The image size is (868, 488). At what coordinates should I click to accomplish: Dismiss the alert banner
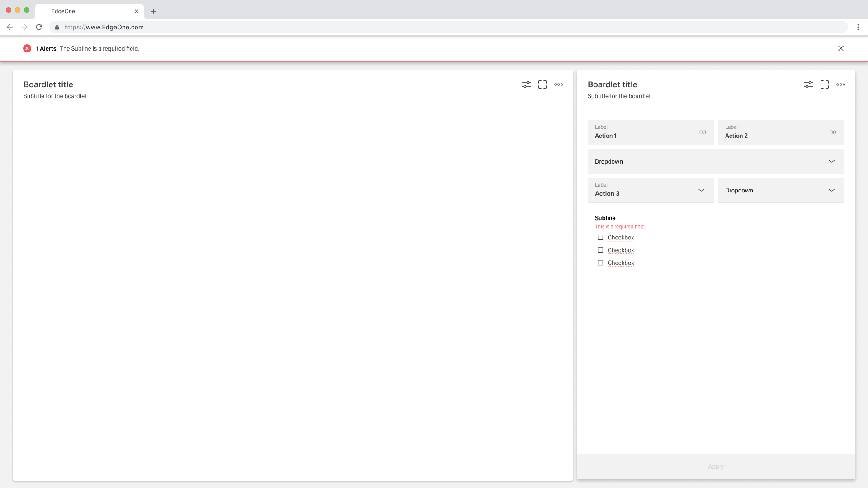841,48
